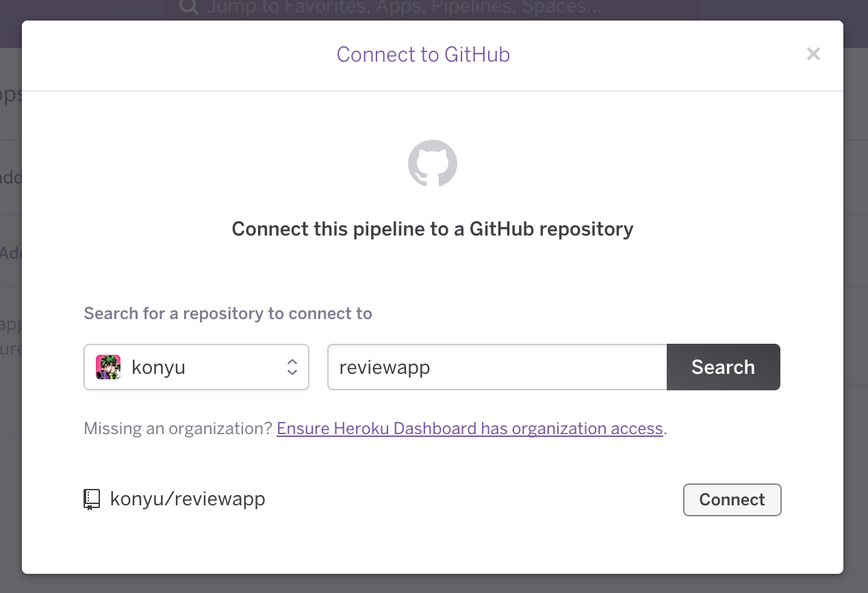Click the konyu username in the organization selector
The image size is (868, 593).
(158, 367)
